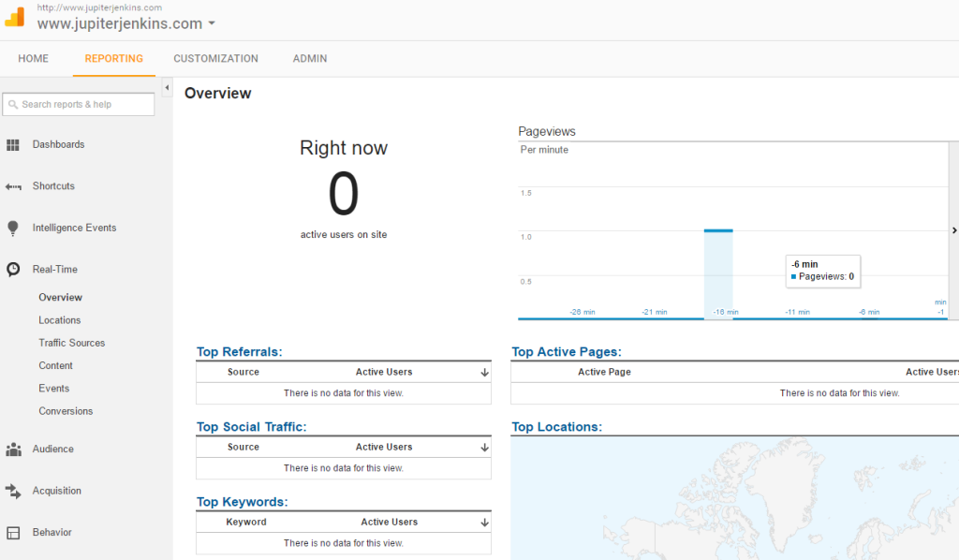The image size is (959, 560).
Task: Collapse the Real-Time section
Action: 55,269
